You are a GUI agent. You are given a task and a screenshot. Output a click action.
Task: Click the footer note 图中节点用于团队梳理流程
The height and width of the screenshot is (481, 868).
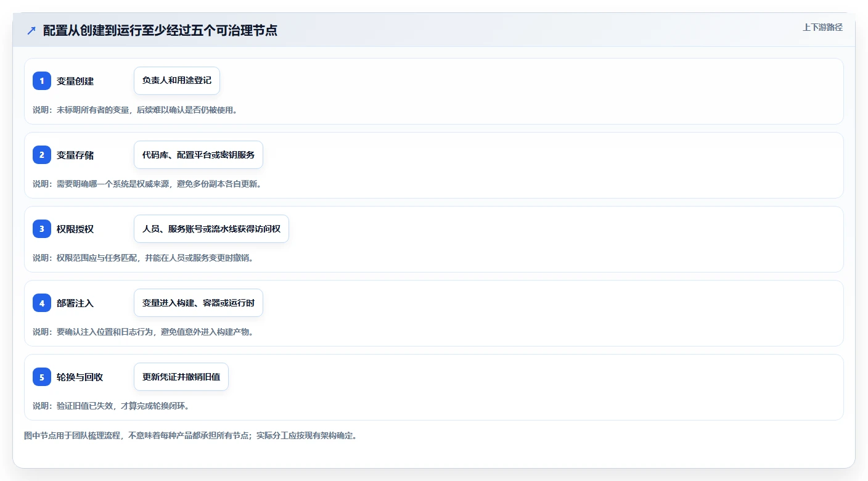point(190,435)
